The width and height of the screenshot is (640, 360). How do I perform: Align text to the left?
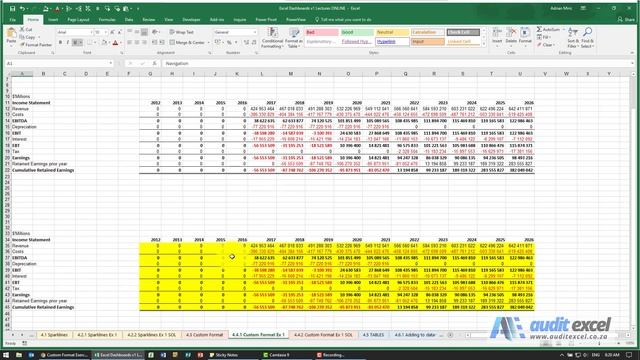pyautogui.click(x=129, y=42)
